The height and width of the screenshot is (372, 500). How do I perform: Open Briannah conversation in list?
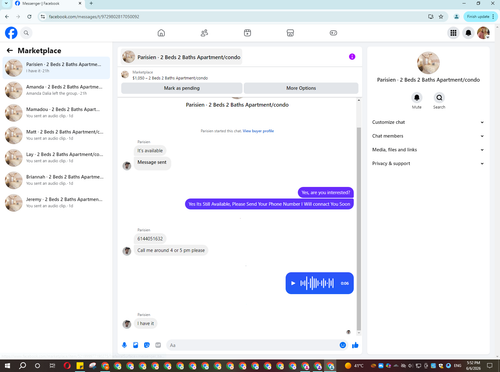point(56,180)
